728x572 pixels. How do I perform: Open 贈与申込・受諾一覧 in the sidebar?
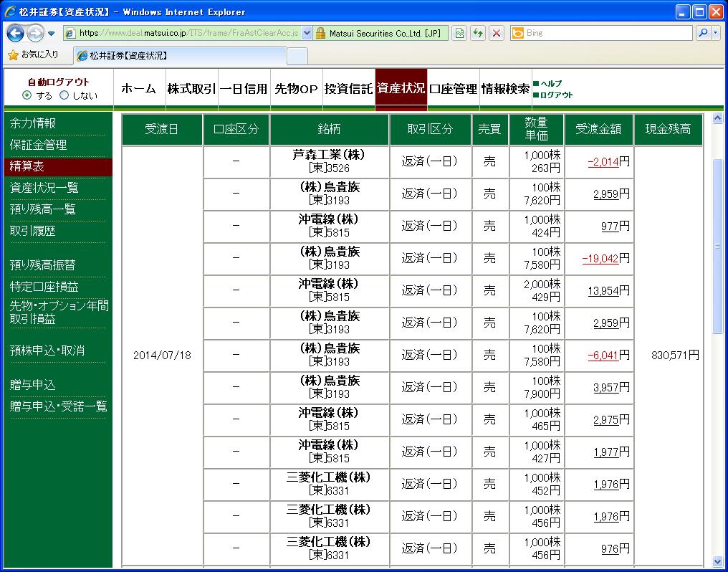click(59, 406)
